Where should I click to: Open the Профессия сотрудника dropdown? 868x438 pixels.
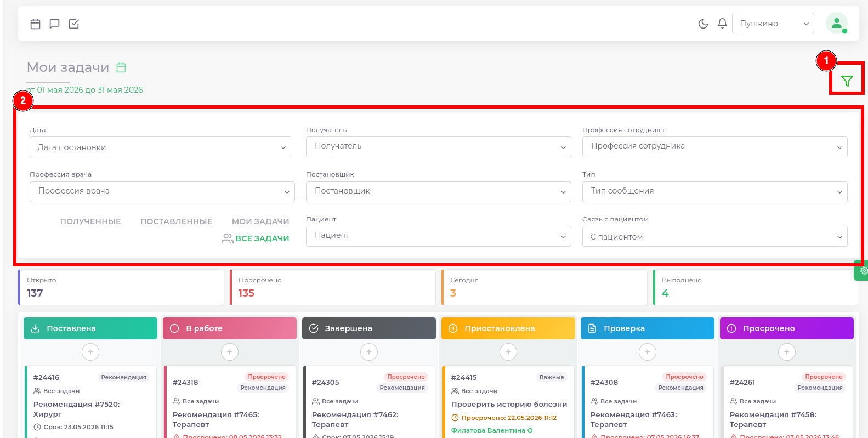715,146
